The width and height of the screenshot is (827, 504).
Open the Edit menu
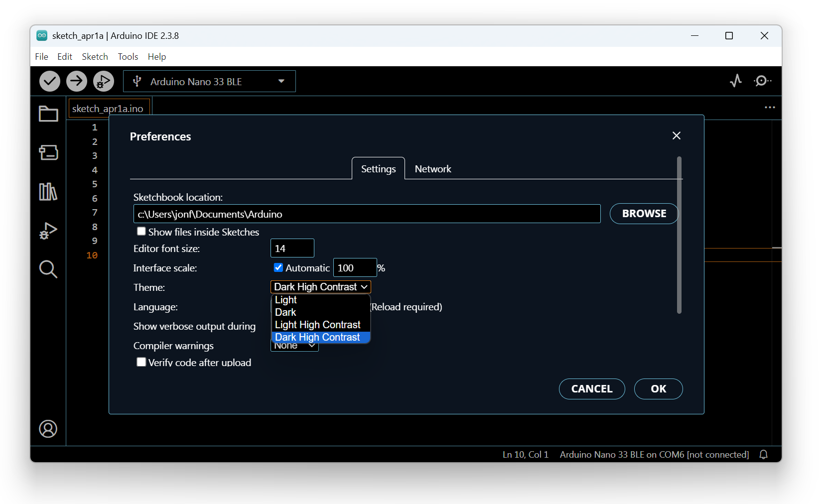(65, 57)
